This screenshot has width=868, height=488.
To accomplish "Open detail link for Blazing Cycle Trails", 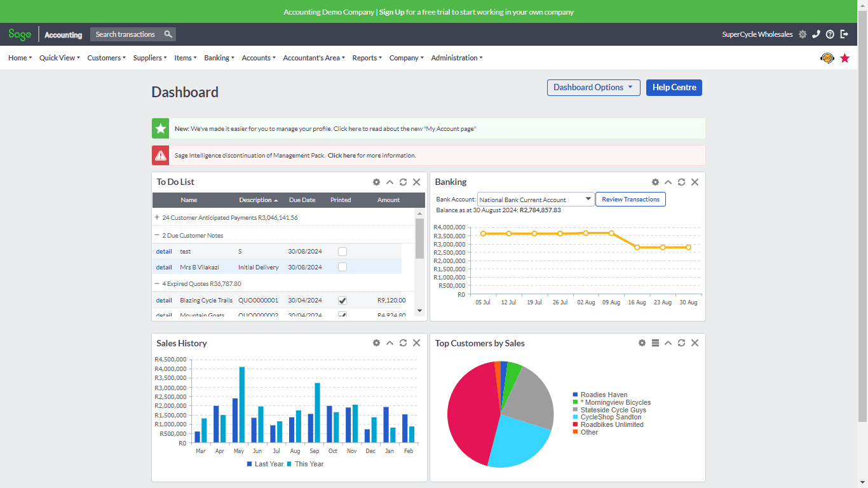I will (164, 301).
